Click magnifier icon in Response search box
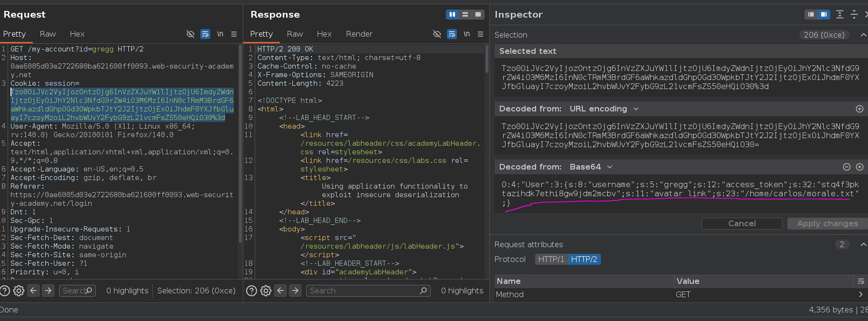The width and height of the screenshot is (868, 321). pos(423,291)
